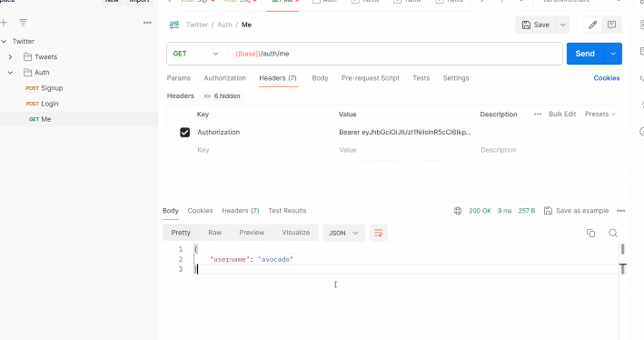The height and width of the screenshot is (340, 644).
Task: Open the request Settings tab
Action: coord(456,78)
